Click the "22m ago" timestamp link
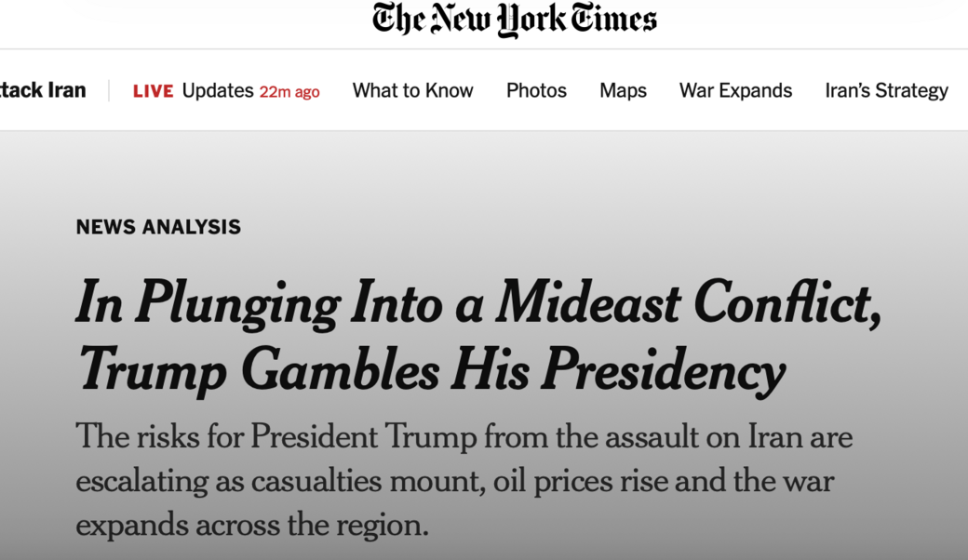 click(289, 91)
